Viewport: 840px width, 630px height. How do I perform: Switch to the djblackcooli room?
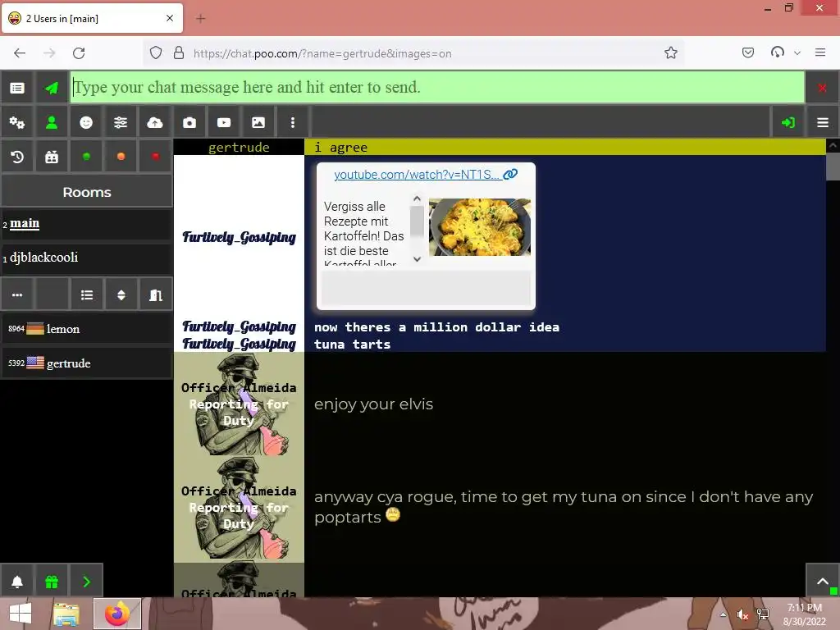point(87,258)
